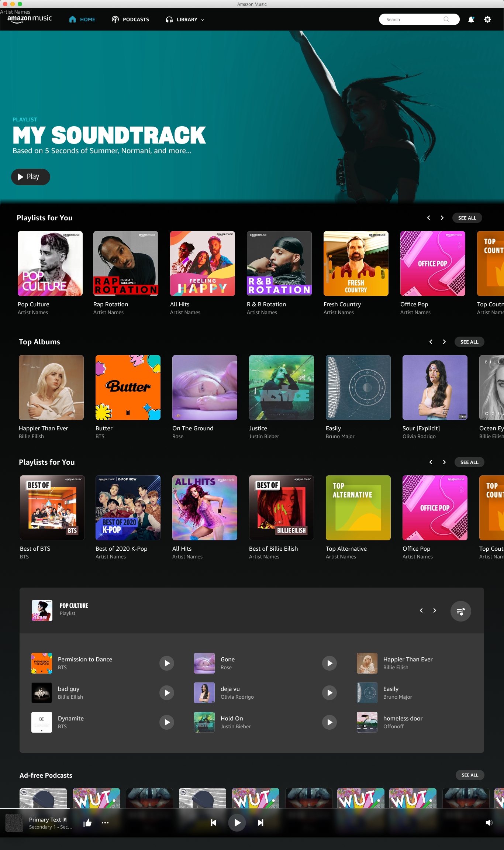The width and height of the screenshot is (504, 850).
Task: Open the notifications bell icon
Action: coord(471,20)
